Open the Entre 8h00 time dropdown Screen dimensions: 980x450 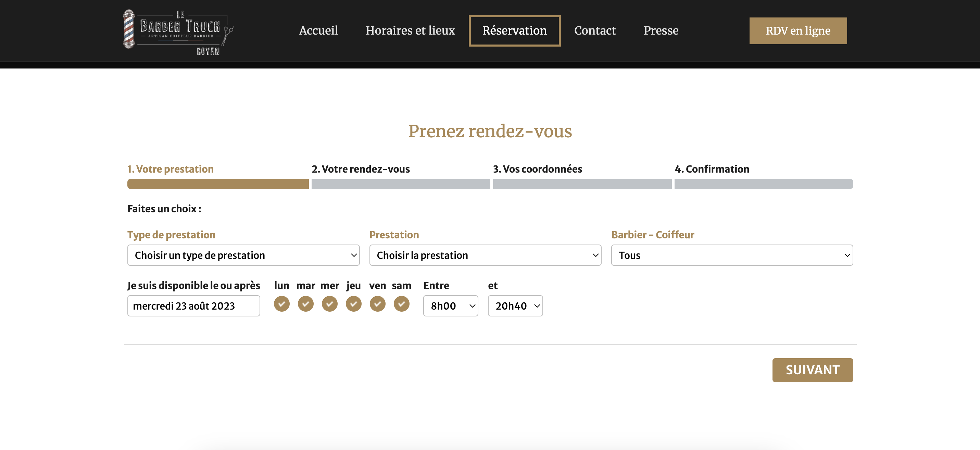click(450, 305)
